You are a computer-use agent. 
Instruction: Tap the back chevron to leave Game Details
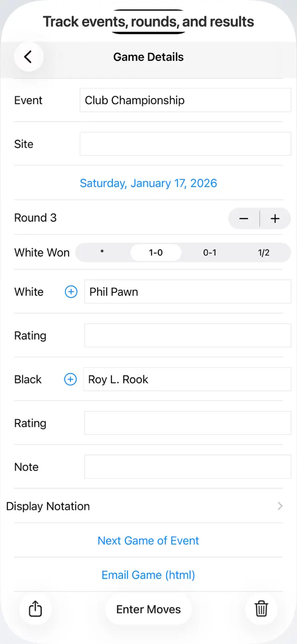[28, 56]
